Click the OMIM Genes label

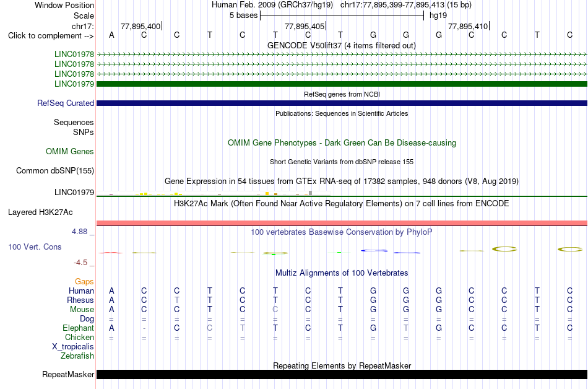point(69,152)
